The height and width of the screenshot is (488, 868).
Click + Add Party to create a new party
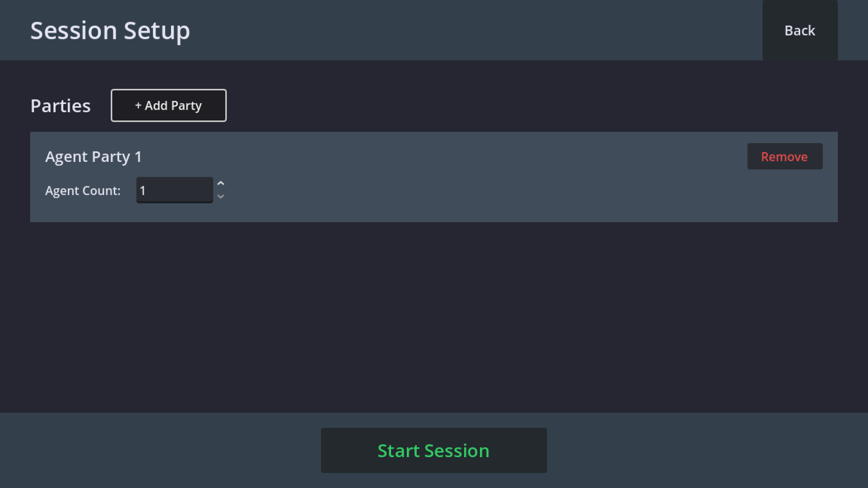point(168,105)
